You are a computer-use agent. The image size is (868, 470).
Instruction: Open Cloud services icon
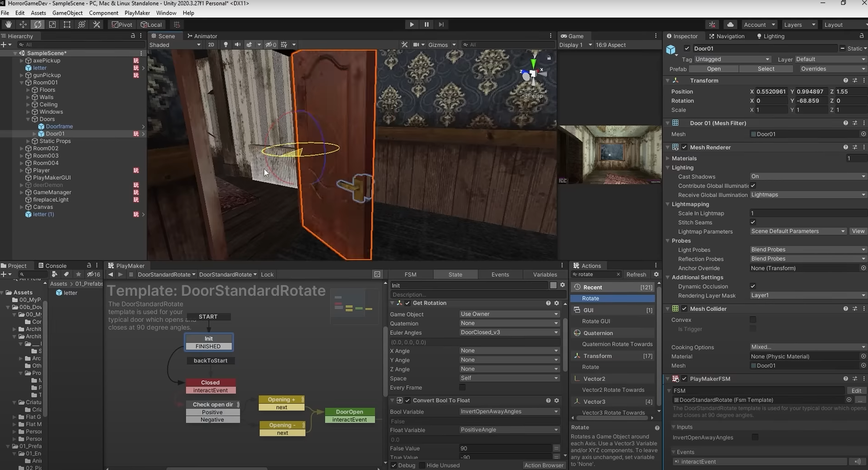click(x=730, y=24)
